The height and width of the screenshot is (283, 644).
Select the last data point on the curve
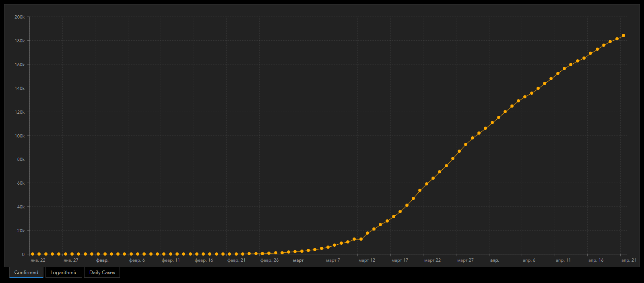click(623, 35)
